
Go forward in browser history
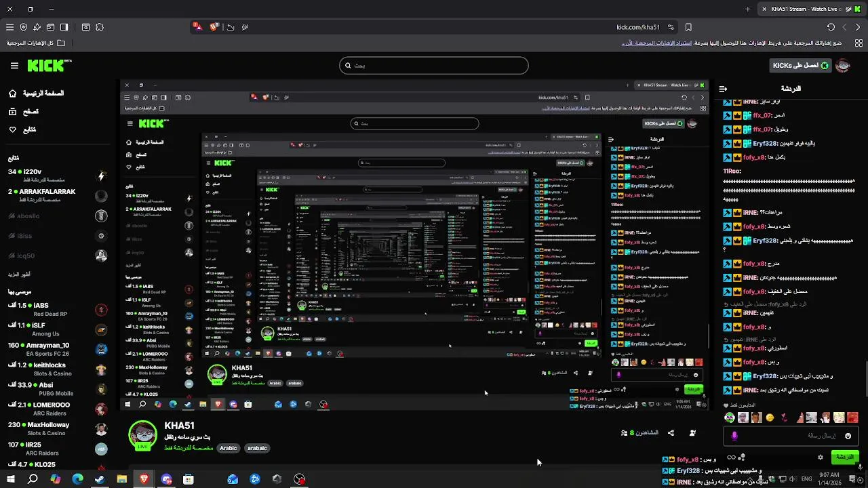pyautogui.click(x=844, y=27)
